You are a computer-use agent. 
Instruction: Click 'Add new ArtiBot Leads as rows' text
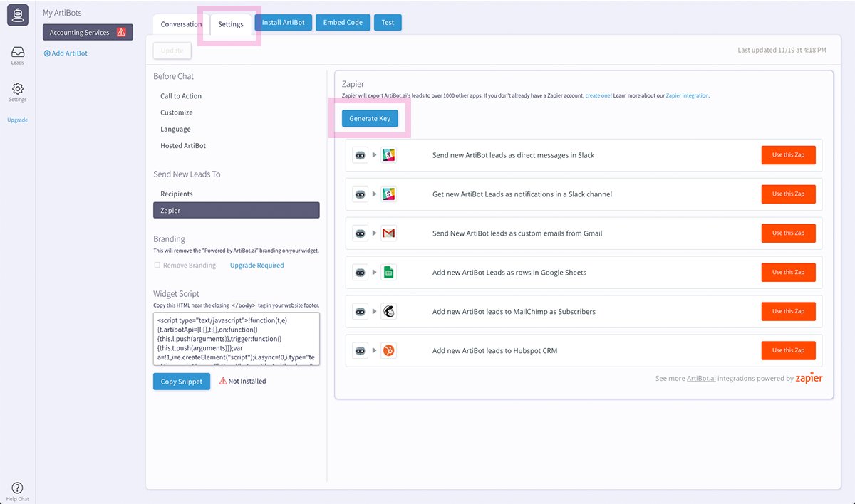pyautogui.click(x=509, y=273)
